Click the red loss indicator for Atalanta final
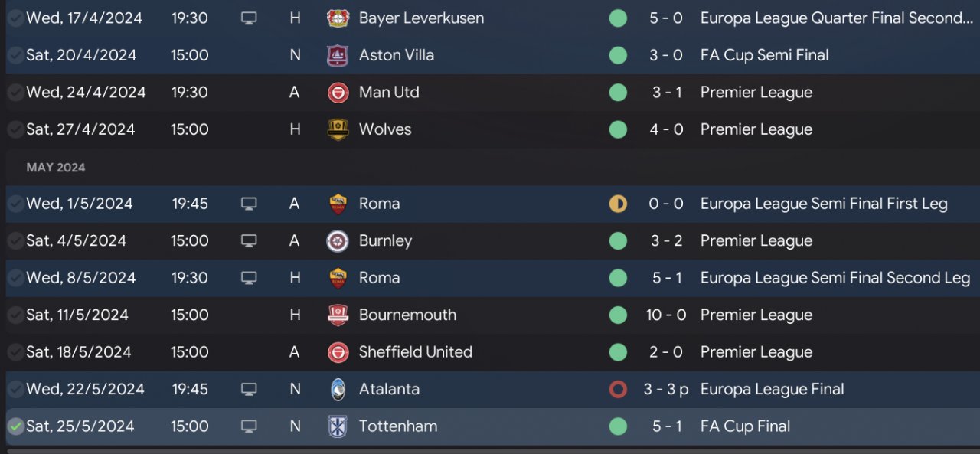This screenshot has width=980, height=454. point(618,389)
